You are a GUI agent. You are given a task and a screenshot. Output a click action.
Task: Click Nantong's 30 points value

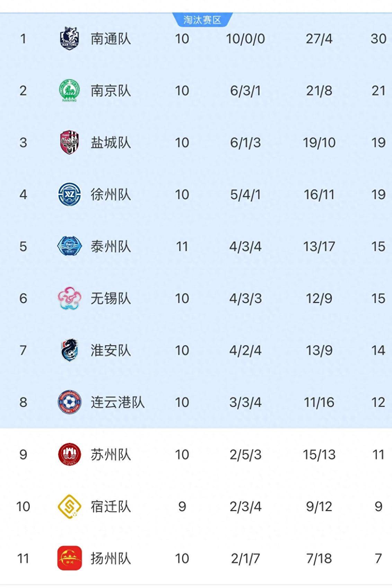click(378, 38)
